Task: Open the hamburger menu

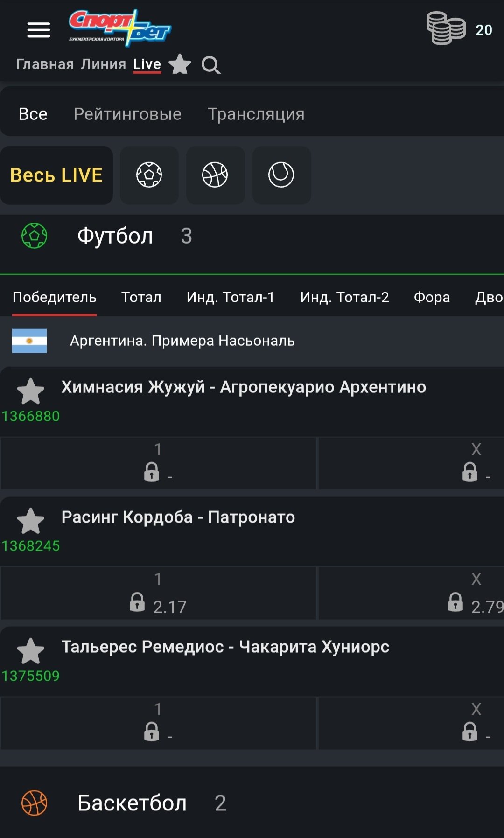Action: pos(38,30)
